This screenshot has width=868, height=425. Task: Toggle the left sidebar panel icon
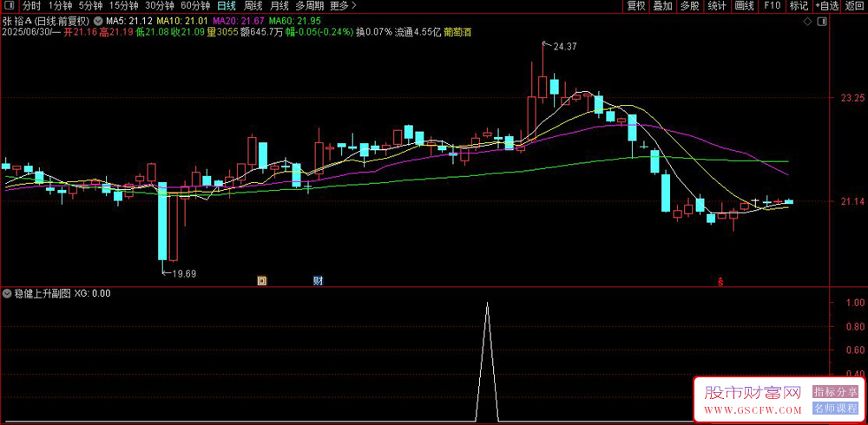pyautogui.click(x=10, y=7)
